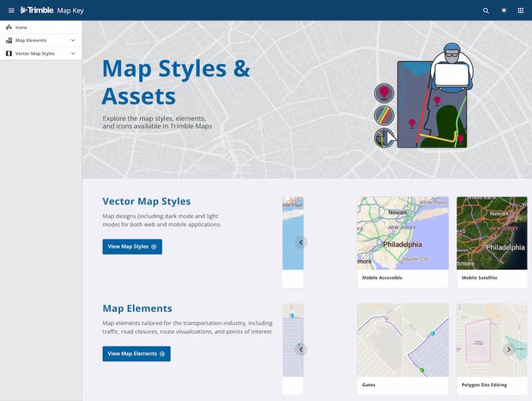Click the left chevron on the Vector Map Styles carousel
The height and width of the screenshot is (401, 532).
[x=301, y=242]
